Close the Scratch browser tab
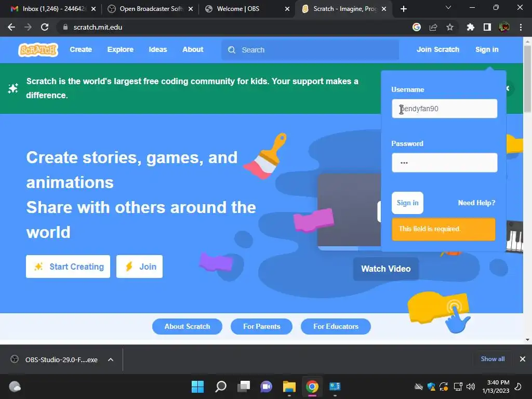This screenshot has height=399, width=532. 384,9
